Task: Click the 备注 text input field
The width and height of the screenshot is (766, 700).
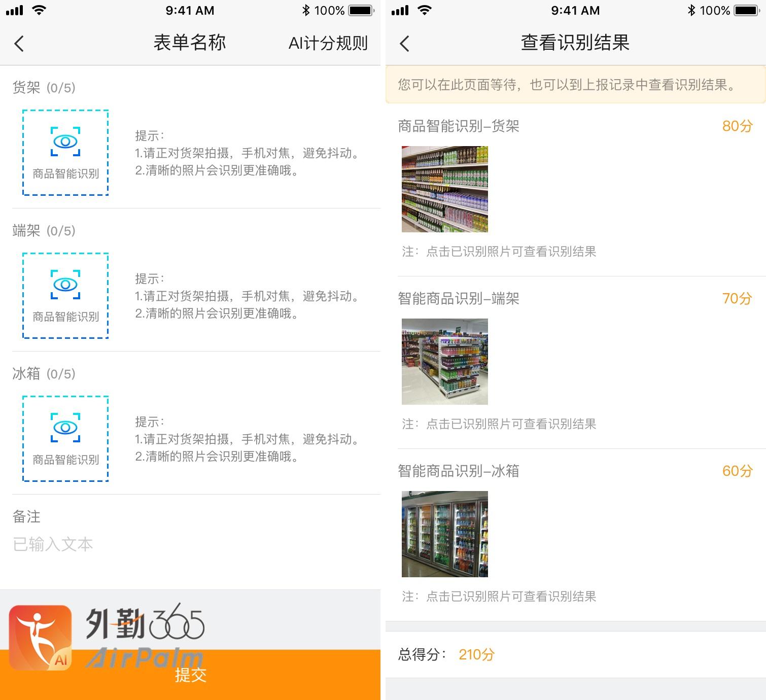Action: click(x=190, y=544)
